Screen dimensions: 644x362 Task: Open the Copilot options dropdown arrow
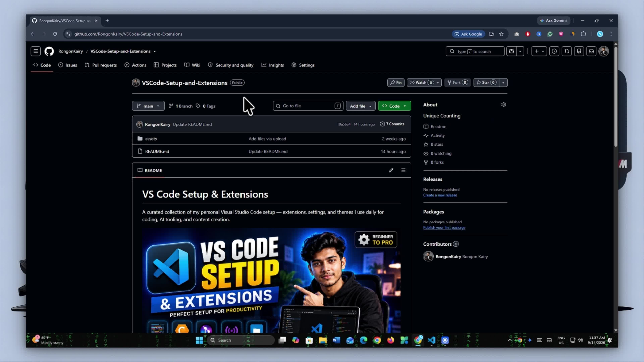pyautogui.click(x=520, y=51)
